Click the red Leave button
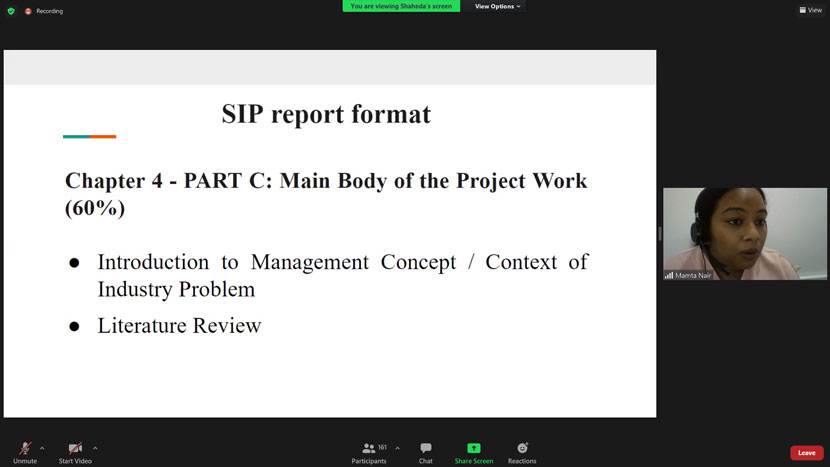This screenshot has height=467, width=830. point(807,453)
